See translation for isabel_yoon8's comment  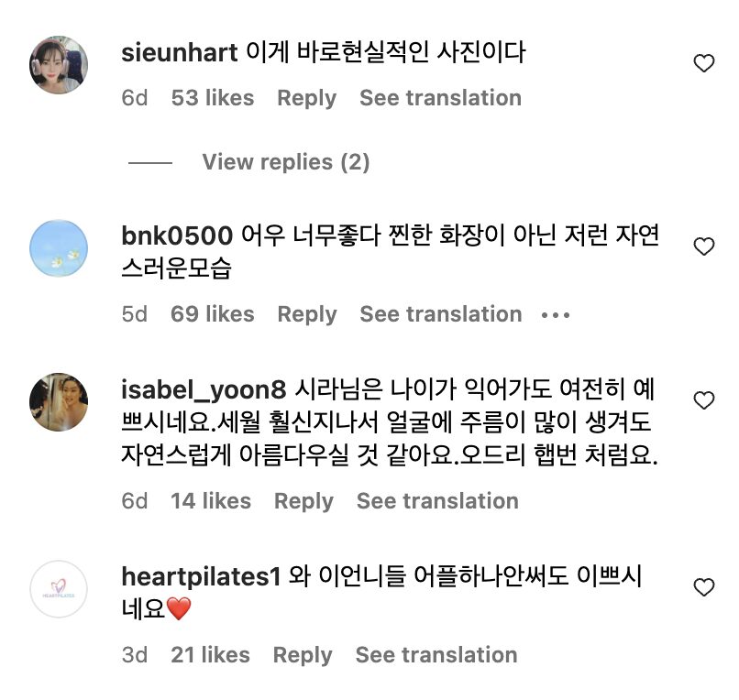(437, 501)
